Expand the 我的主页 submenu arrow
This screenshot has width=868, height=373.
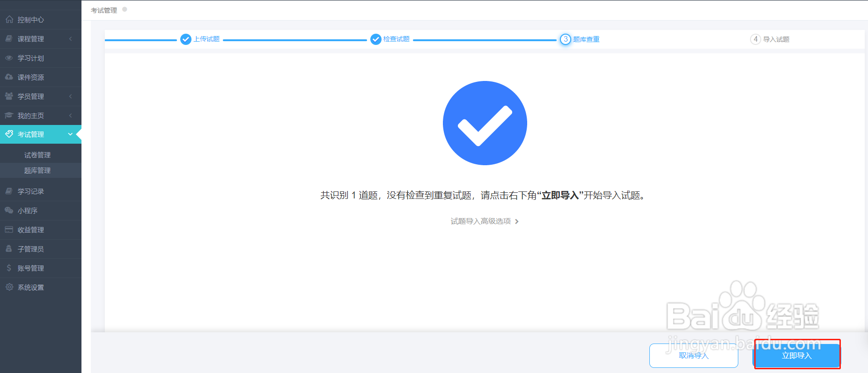(x=71, y=116)
